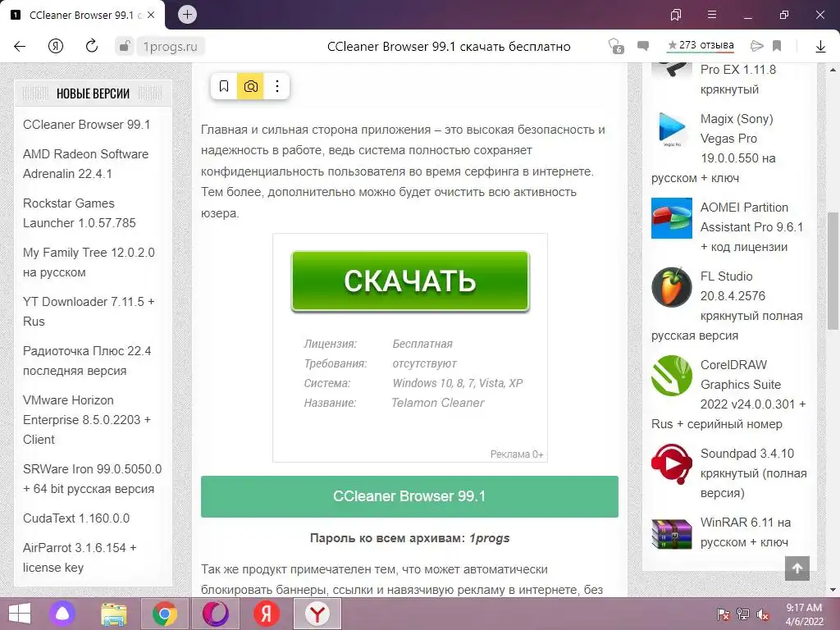Image resolution: width=840 pixels, height=630 pixels.
Task: Click the scroll-to-top arrow button
Action: [x=797, y=568]
